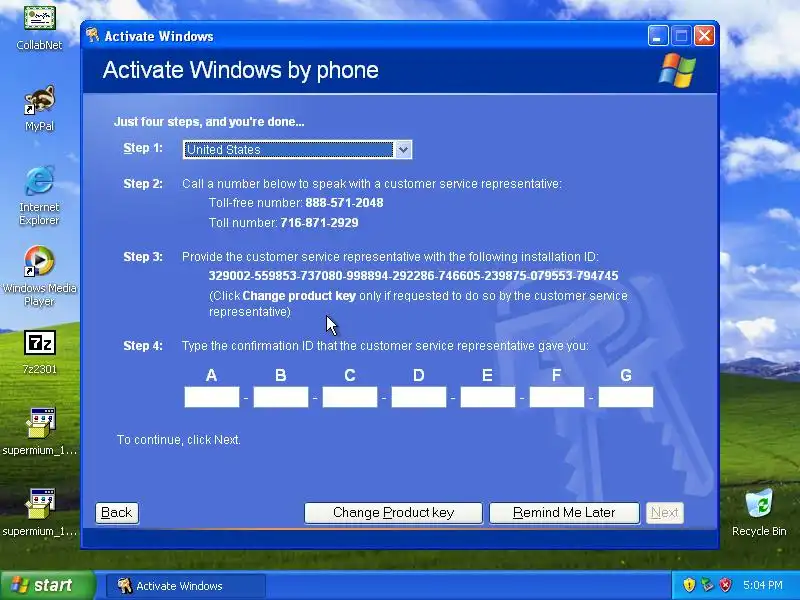
Task: Click confirmation ID field C
Action: pyautogui.click(x=350, y=397)
